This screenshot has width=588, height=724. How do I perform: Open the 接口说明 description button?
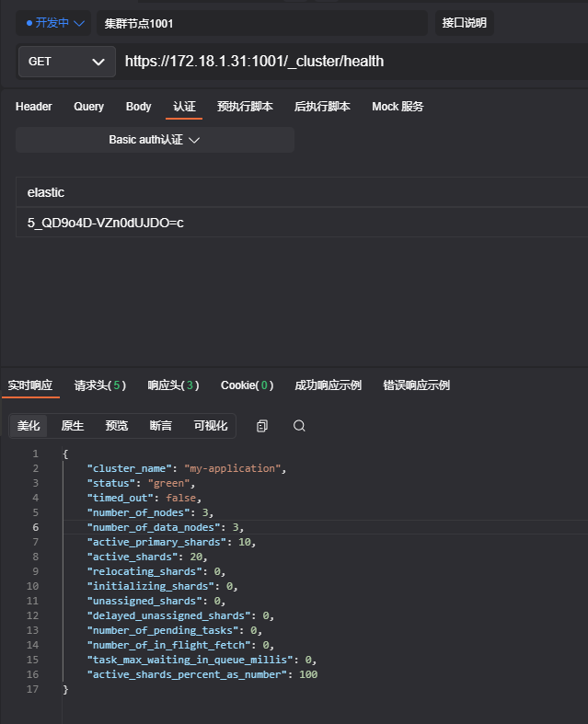coord(464,23)
